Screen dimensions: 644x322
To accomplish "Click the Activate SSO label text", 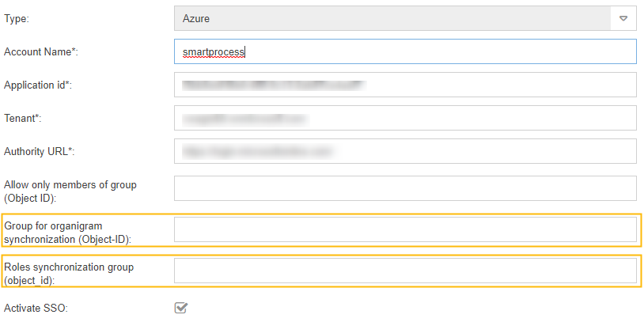I will 36,307.
